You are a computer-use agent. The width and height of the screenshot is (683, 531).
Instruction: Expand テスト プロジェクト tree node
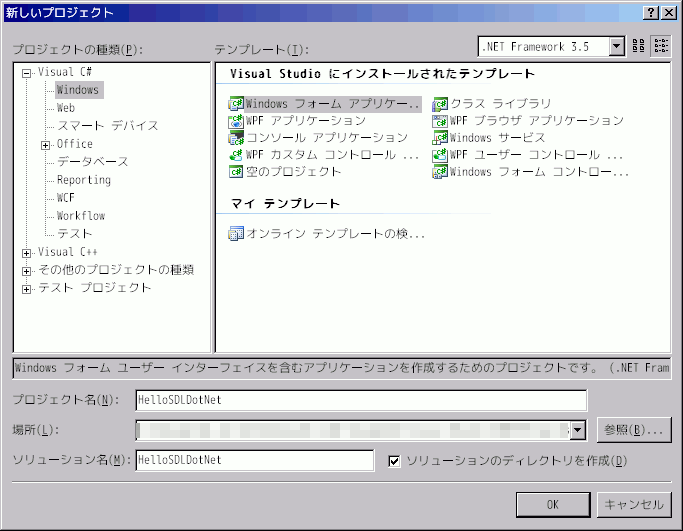(27, 289)
